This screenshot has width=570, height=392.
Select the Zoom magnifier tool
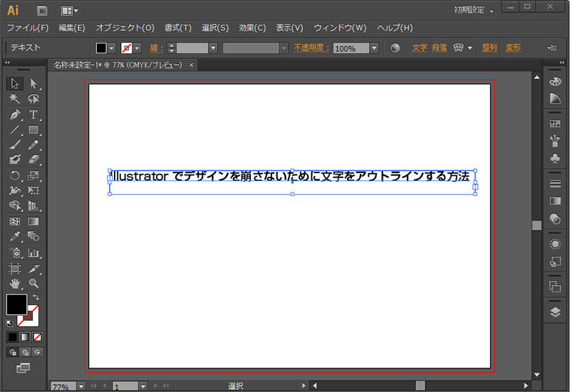[33, 284]
